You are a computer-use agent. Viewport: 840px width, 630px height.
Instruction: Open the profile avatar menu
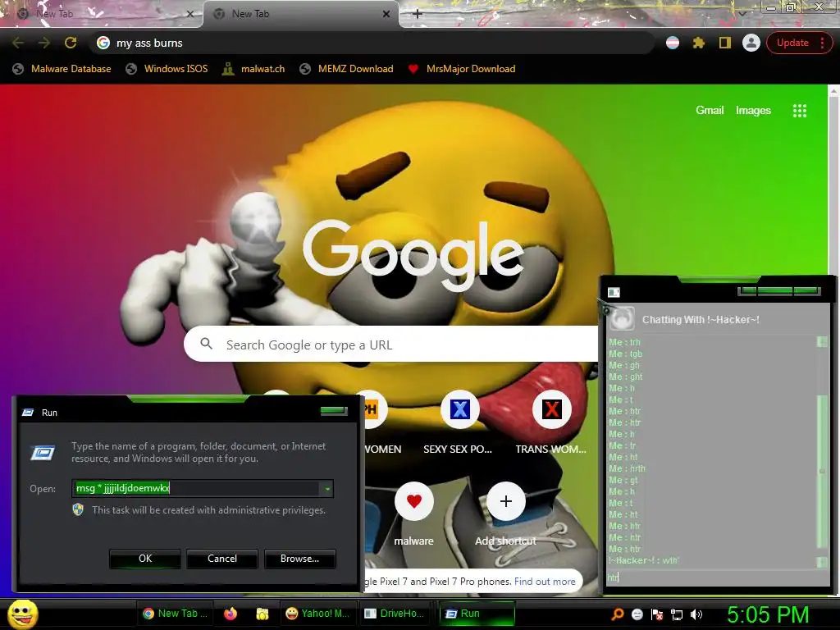(751, 43)
